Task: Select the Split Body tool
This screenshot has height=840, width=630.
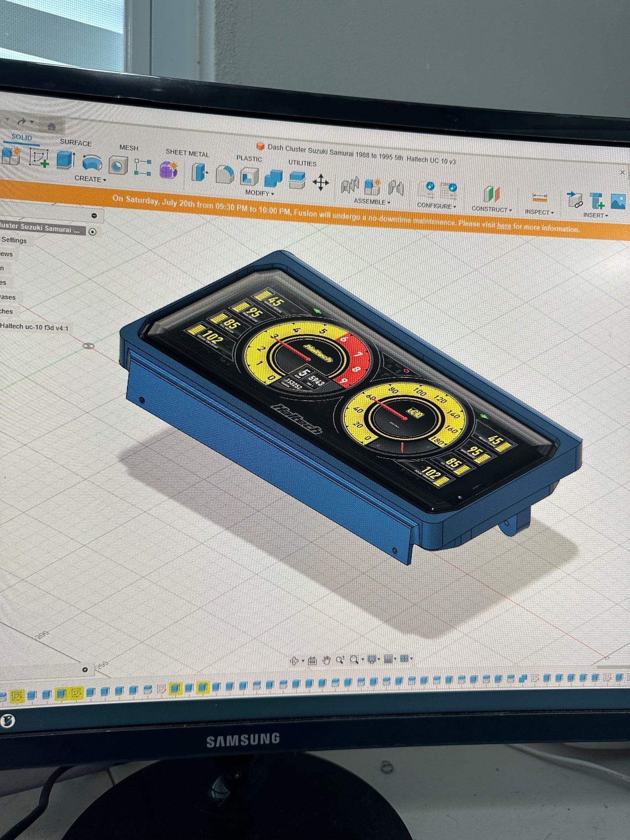Action: [x=297, y=180]
